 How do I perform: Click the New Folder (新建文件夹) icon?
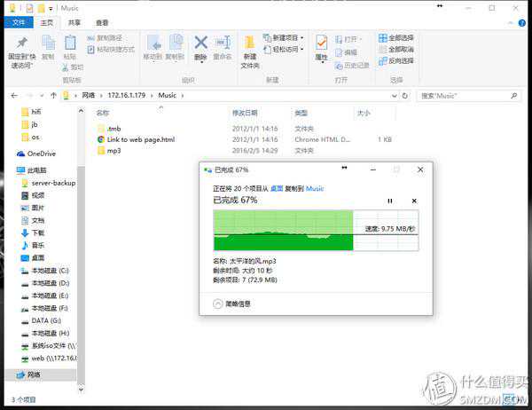point(250,49)
